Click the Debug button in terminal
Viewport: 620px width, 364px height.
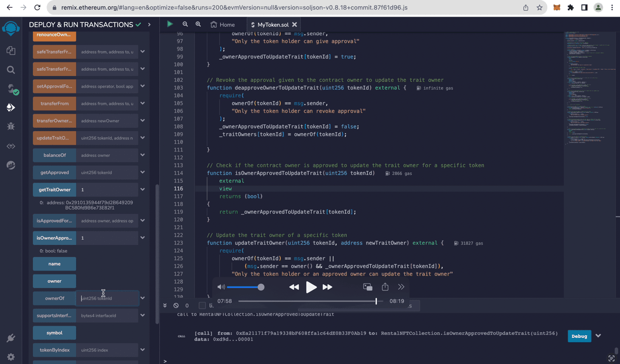579,336
